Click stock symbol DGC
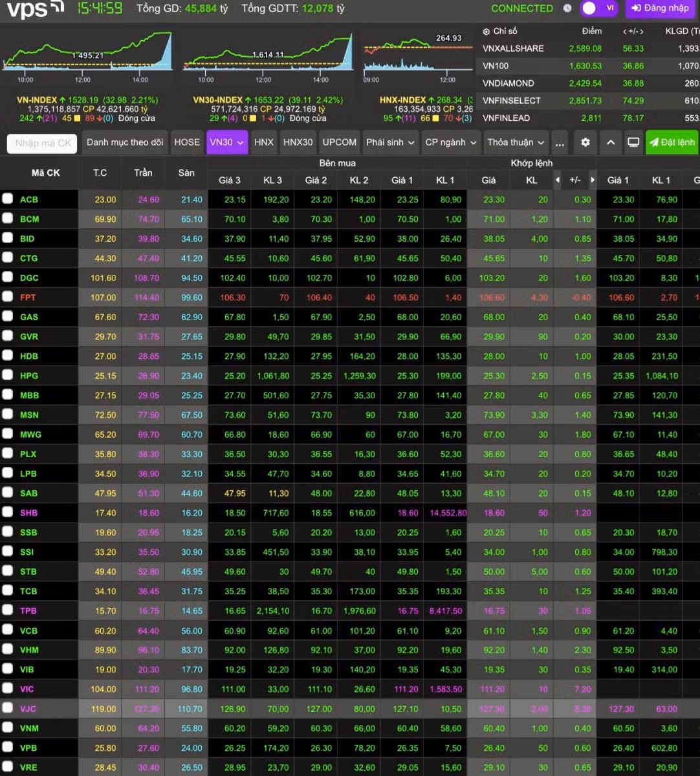Image resolution: width=700 pixels, height=776 pixels. click(x=29, y=277)
